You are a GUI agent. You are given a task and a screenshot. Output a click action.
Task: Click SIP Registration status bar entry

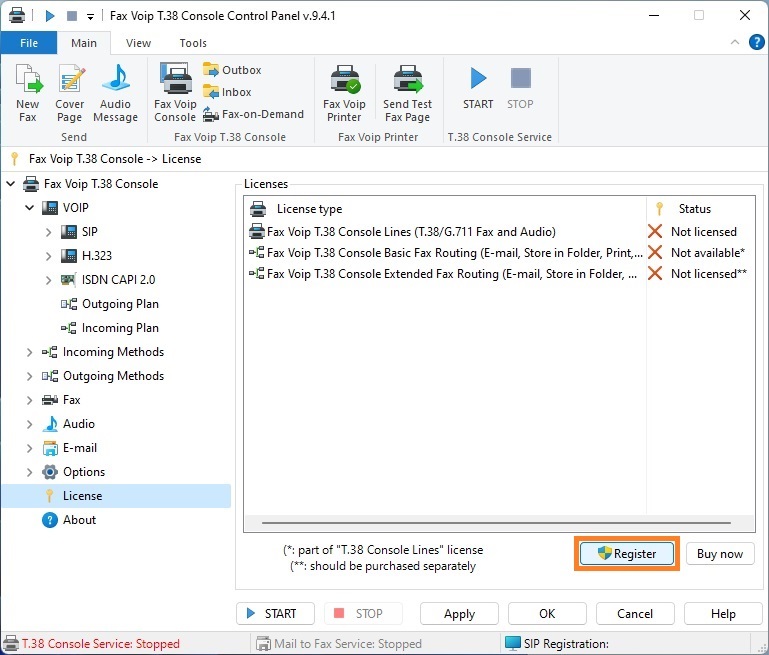click(557, 644)
